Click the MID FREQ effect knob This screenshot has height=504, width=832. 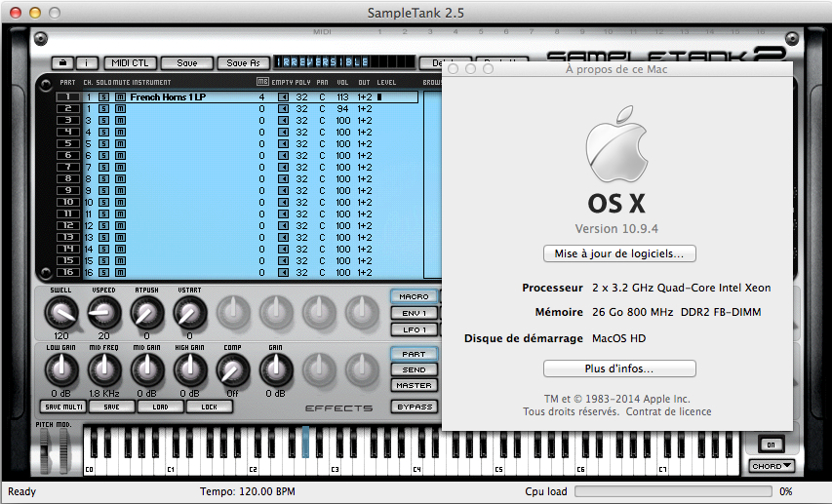104,370
